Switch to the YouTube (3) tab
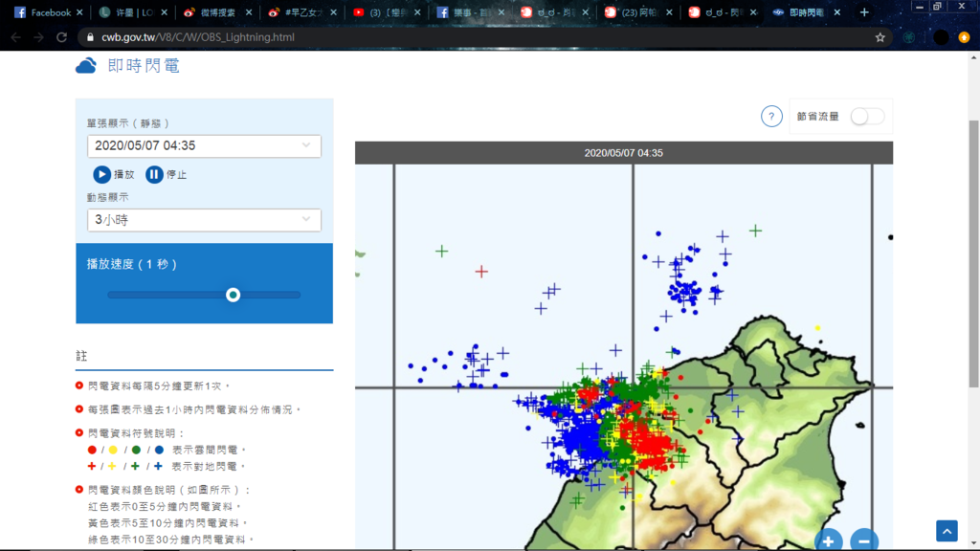The height and width of the screenshot is (551, 980). [x=385, y=11]
